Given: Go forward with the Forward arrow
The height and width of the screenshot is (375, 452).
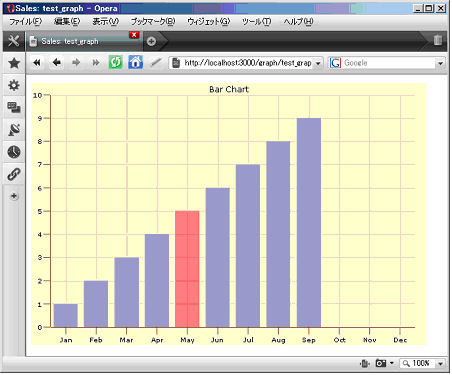Looking at the screenshot, I should click(x=76, y=62).
